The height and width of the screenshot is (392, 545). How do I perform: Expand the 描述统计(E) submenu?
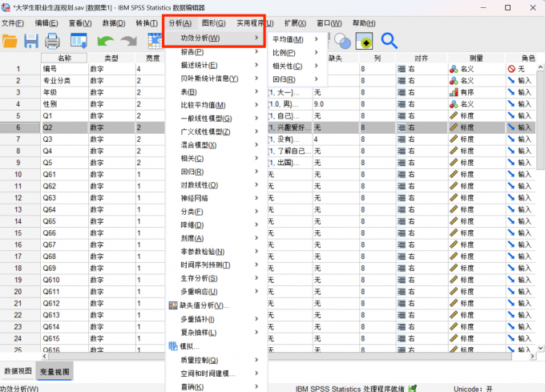216,65
